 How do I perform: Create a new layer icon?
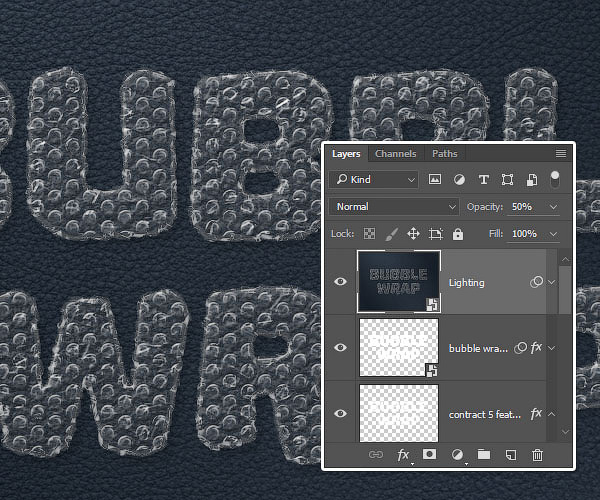pyautogui.click(x=511, y=454)
